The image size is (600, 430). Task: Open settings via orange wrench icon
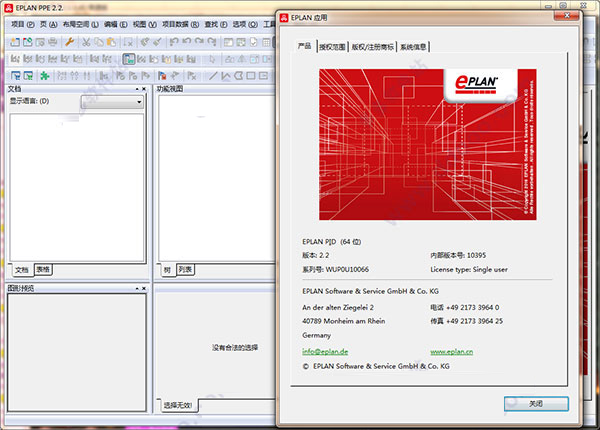(70, 42)
